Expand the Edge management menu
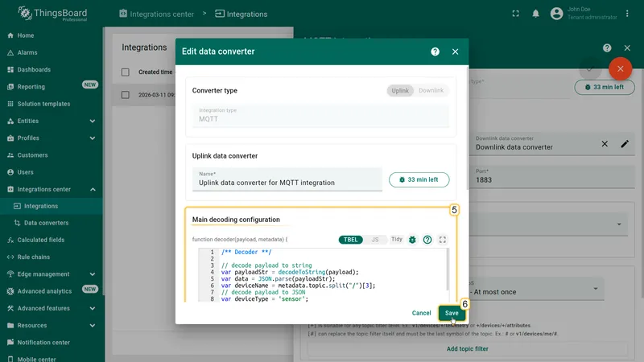Screen dimensions: 644x362 [x=52, y=274]
